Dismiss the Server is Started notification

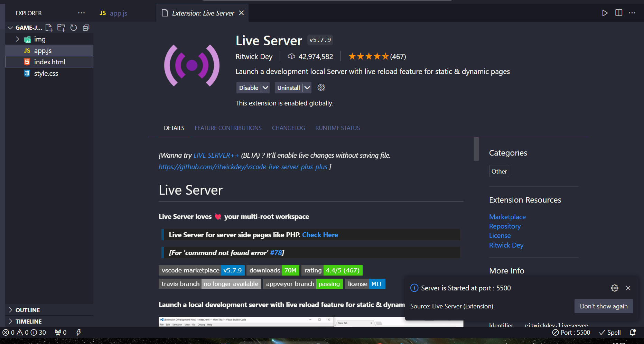(628, 288)
